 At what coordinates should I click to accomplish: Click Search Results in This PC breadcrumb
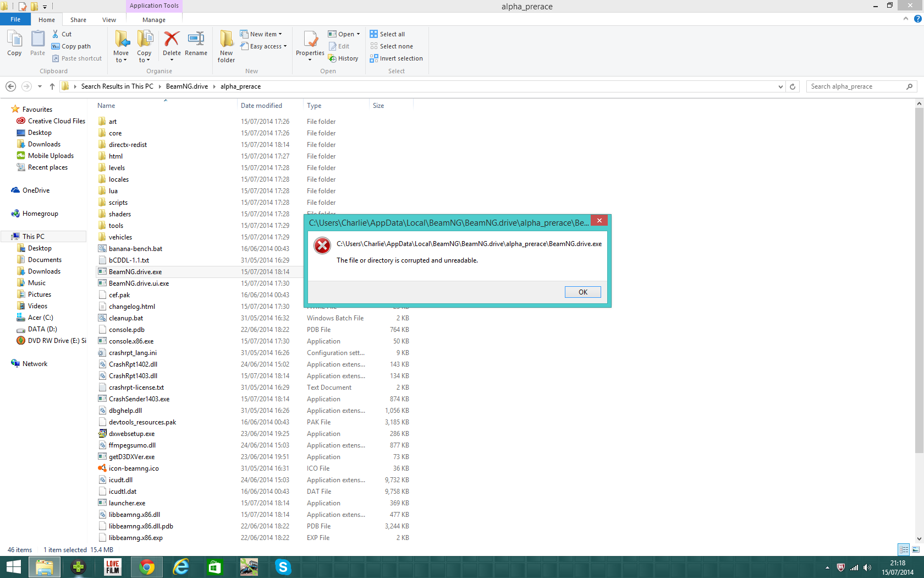coord(117,86)
